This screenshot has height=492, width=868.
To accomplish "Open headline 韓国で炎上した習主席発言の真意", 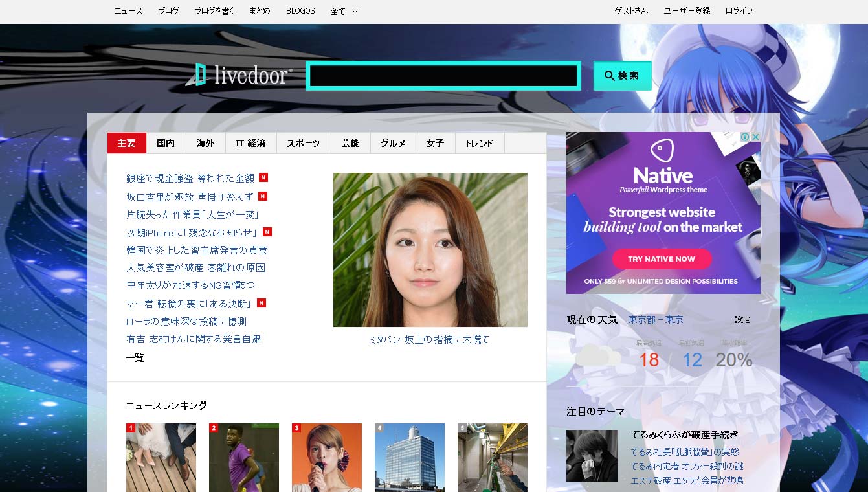I will point(197,250).
